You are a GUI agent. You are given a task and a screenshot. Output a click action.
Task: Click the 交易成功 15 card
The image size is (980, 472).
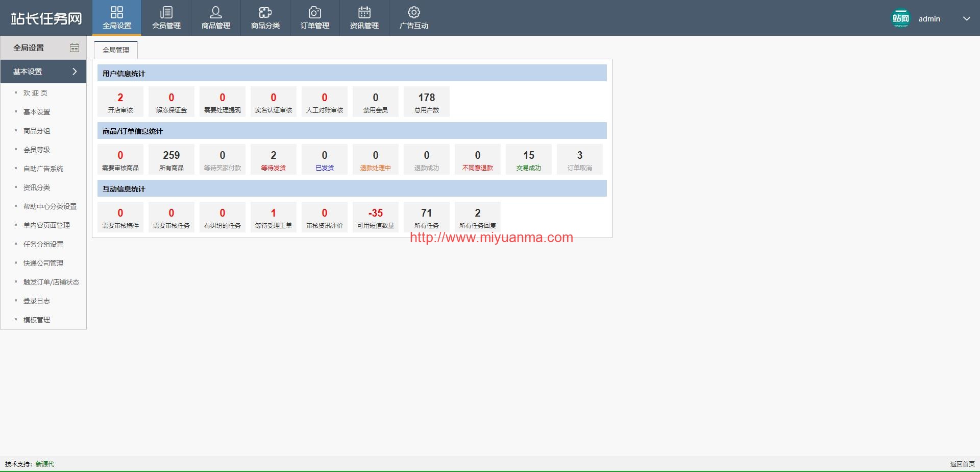[x=529, y=159]
